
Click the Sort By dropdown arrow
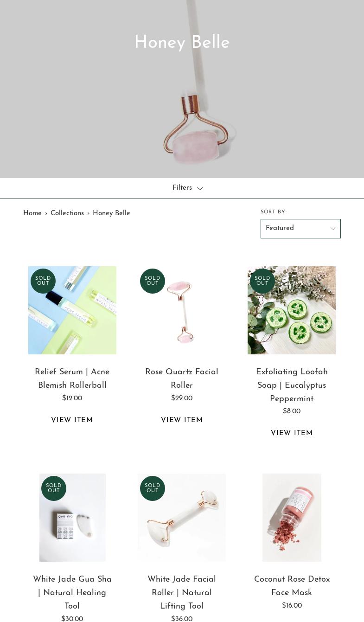point(333,229)
